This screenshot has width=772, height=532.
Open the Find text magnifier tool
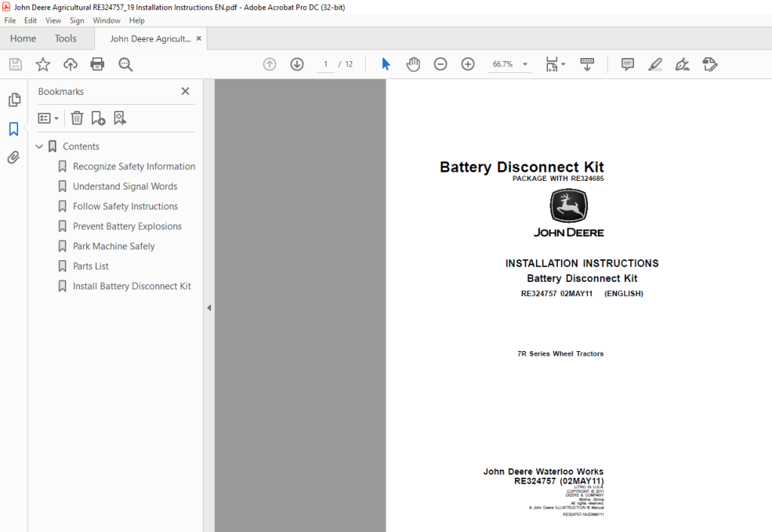pyautogui.click(x=126, y=65)
